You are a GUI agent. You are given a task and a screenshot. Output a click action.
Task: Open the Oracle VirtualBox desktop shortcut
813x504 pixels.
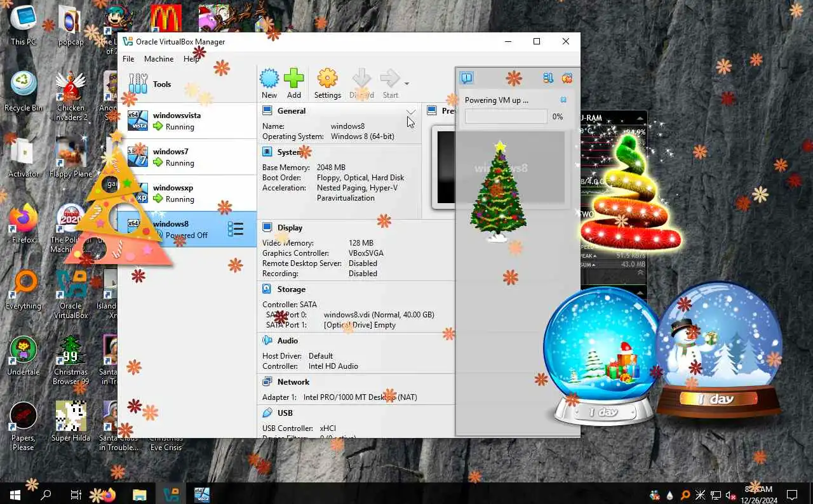click(71, 293)
